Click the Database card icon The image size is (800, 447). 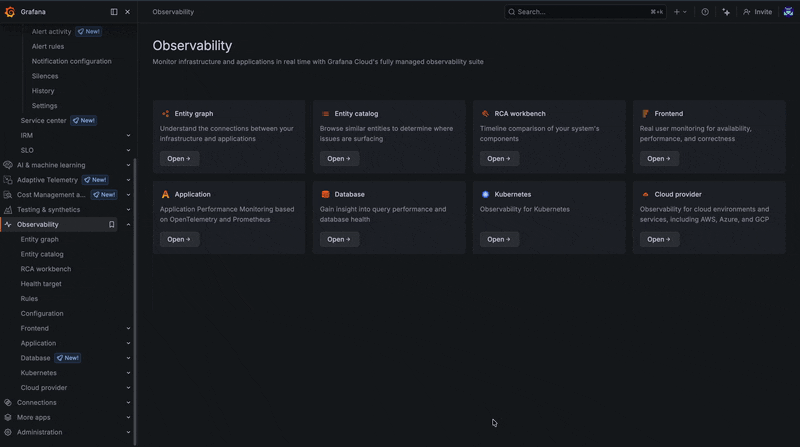(325, 194)
